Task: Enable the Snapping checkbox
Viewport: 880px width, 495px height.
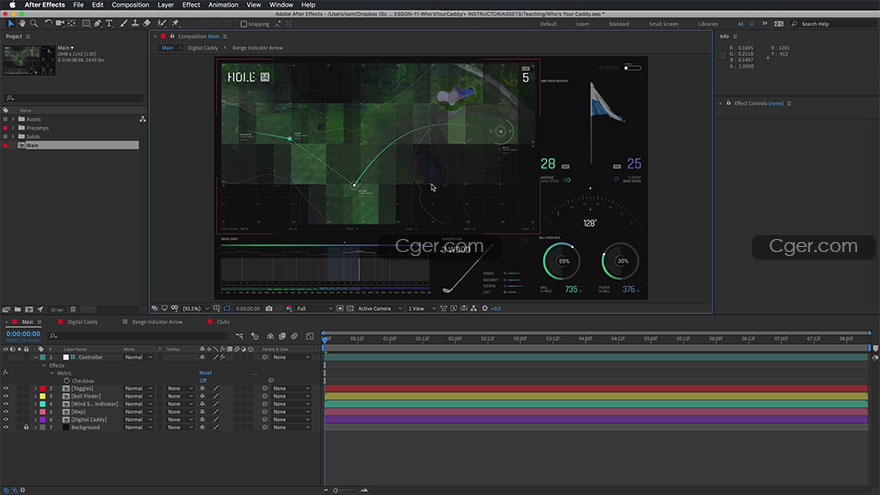Action: pos(244,24)
